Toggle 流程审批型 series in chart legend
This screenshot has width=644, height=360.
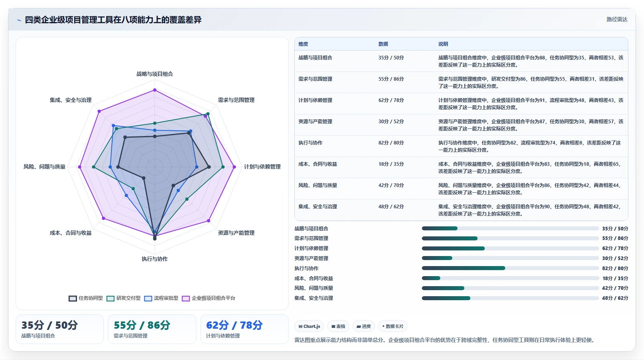[161, 298]
